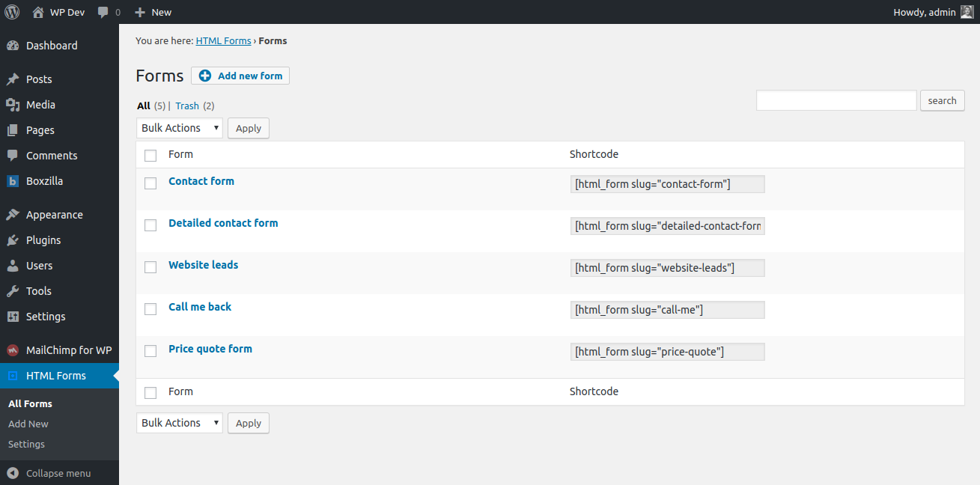Check the Call me back checkbox
The width and height of the screenshot is (980, 485).
tap(150, 309)
